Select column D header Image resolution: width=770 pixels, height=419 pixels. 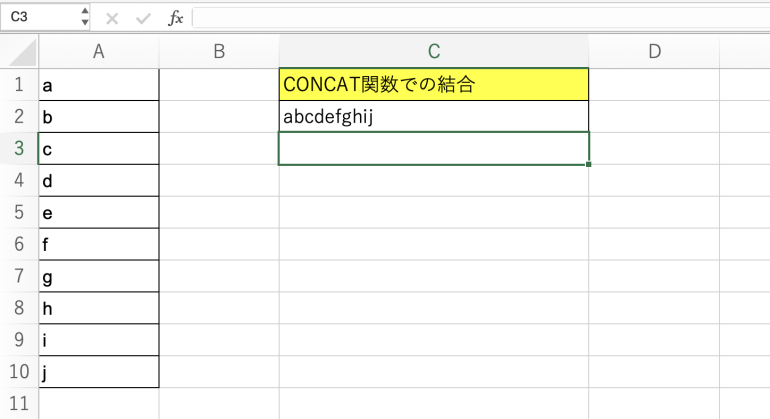point(654,52)
